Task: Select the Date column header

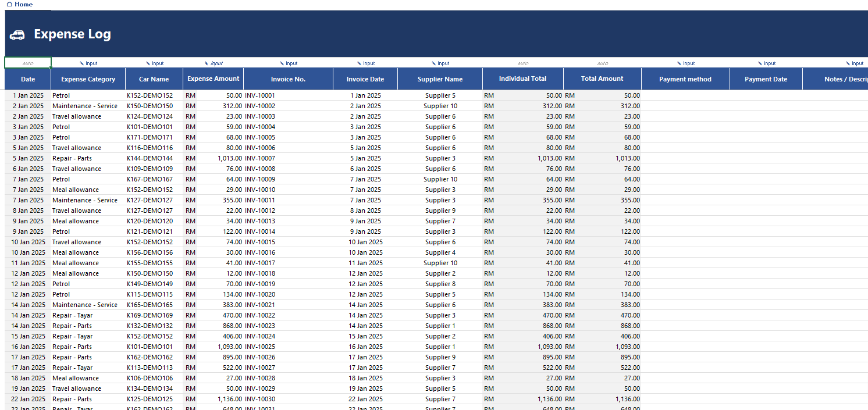Action: pyautogui.click(x=28, y=79)
